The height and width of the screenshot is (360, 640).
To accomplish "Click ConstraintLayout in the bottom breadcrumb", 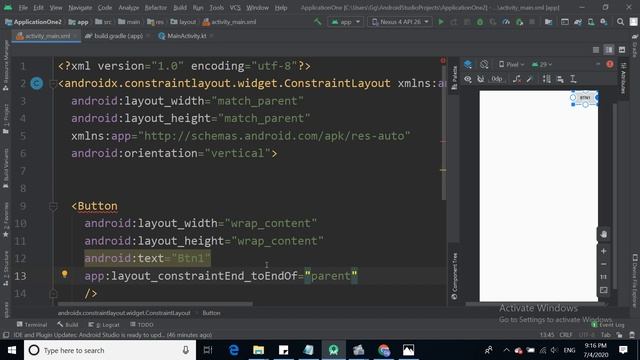I will tap(124, 313).
